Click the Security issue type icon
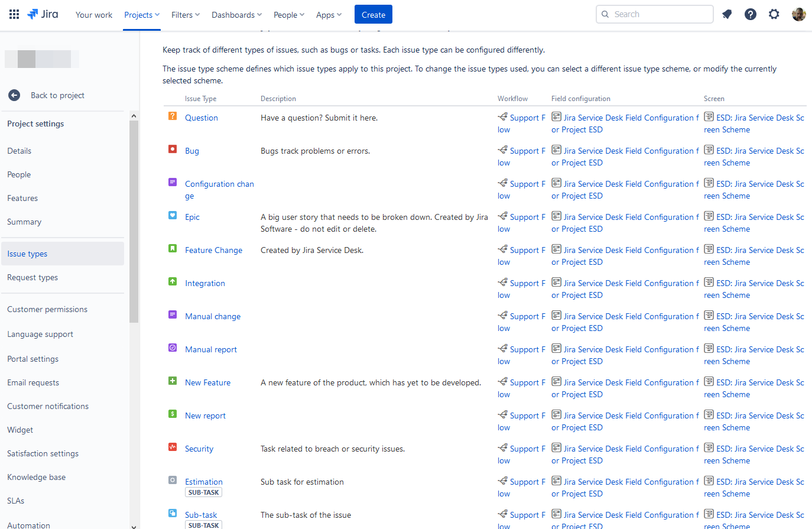The height and width of the screenshot is (529, 812). pos(173,447)
